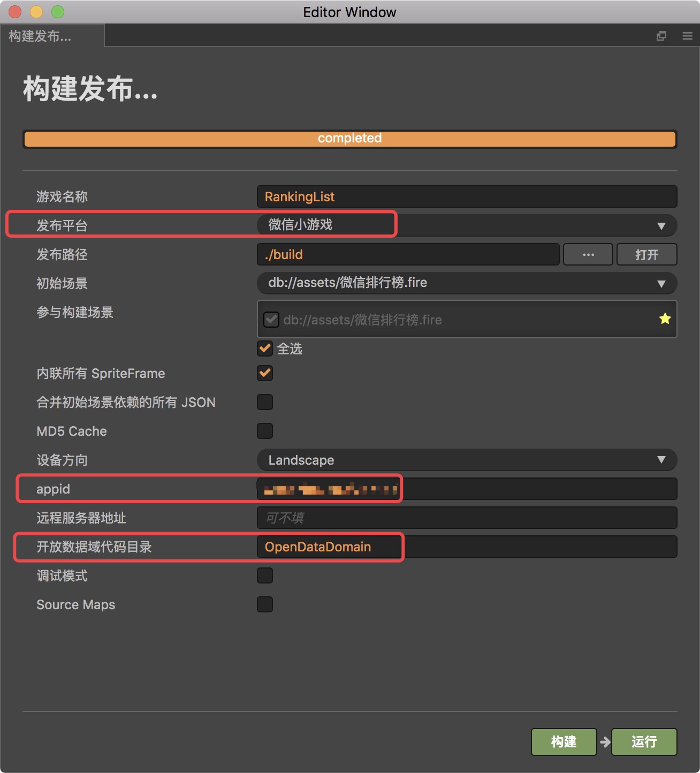Expand the 初始场景 scene dropdown
Image resolution: width=700 pixels, height=773 pixels.
point(467,283)
